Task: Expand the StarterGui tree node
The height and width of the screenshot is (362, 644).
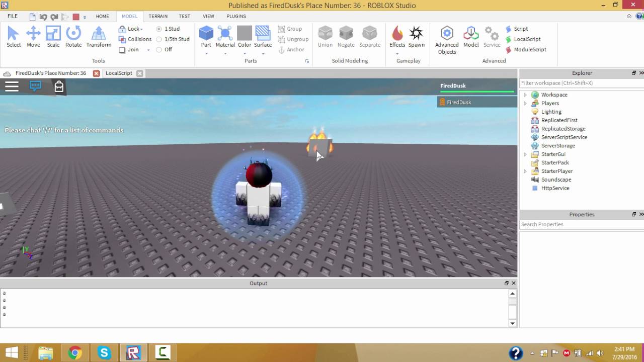Action: [x=525, y=154]
